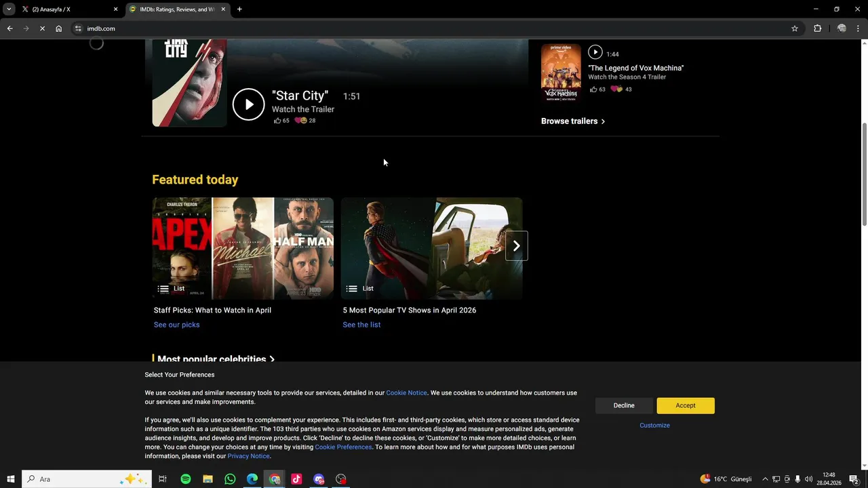Screen dimensions: 868x488
Task: Click the taskbar search box Ara
Action: pos(86,479)
